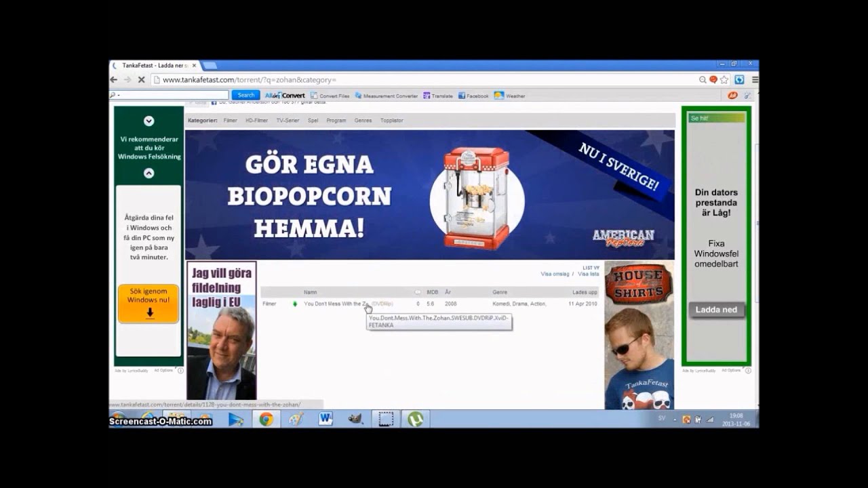The image size is (868, 488).
Task: Open the Chrome menu hamburger icon
Action: click(x=755, y=79)
